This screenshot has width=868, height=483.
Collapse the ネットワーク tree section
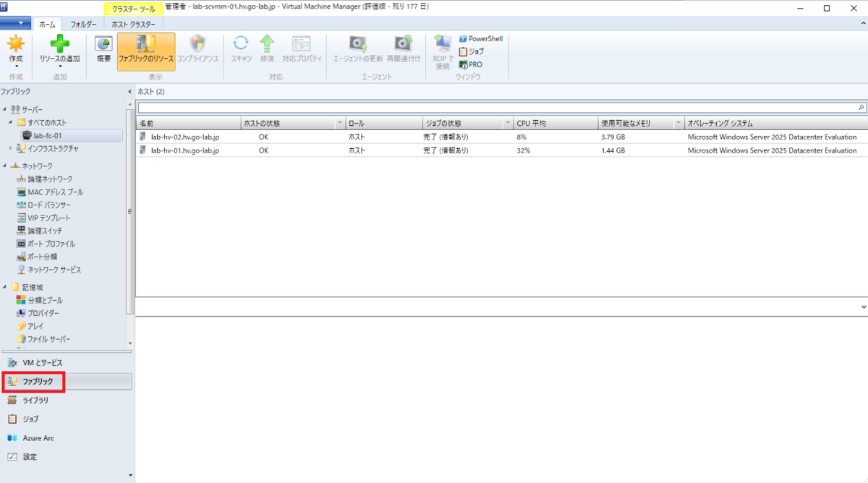coord(4,166)
